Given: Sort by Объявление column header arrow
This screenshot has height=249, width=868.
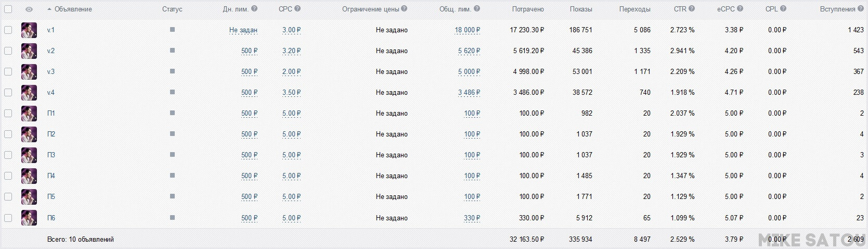Looking at the screenshot, I should [x=49, y=9].
